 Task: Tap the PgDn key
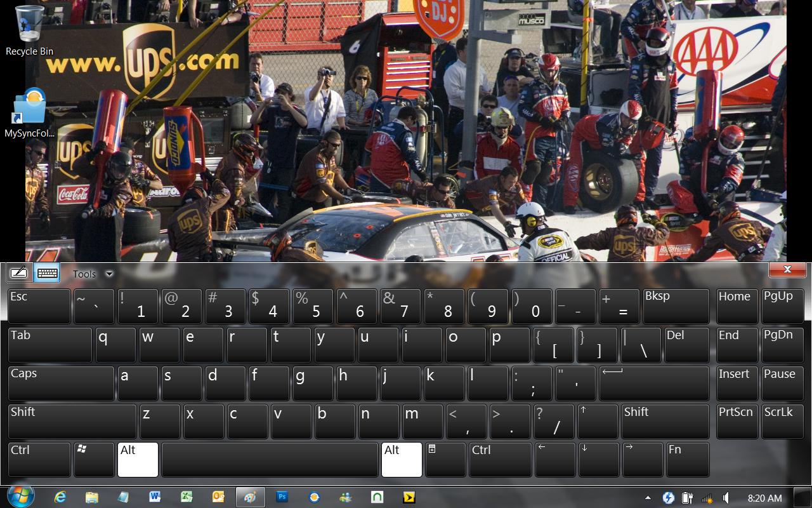point(782,345)
